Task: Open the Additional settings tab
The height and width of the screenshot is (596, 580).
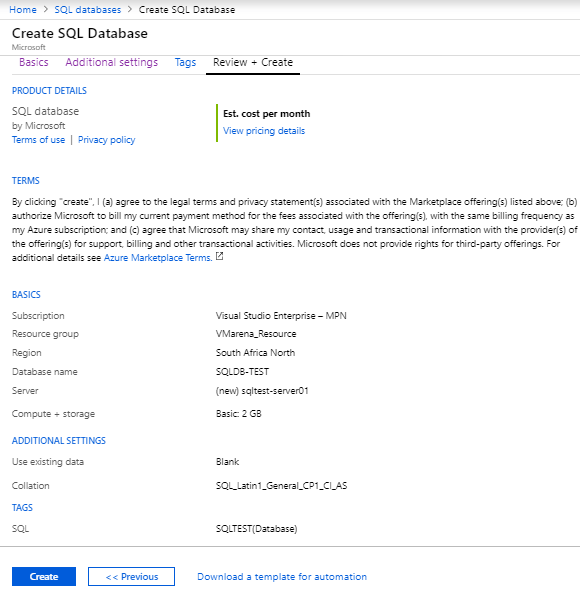Action: click(111, 62)
